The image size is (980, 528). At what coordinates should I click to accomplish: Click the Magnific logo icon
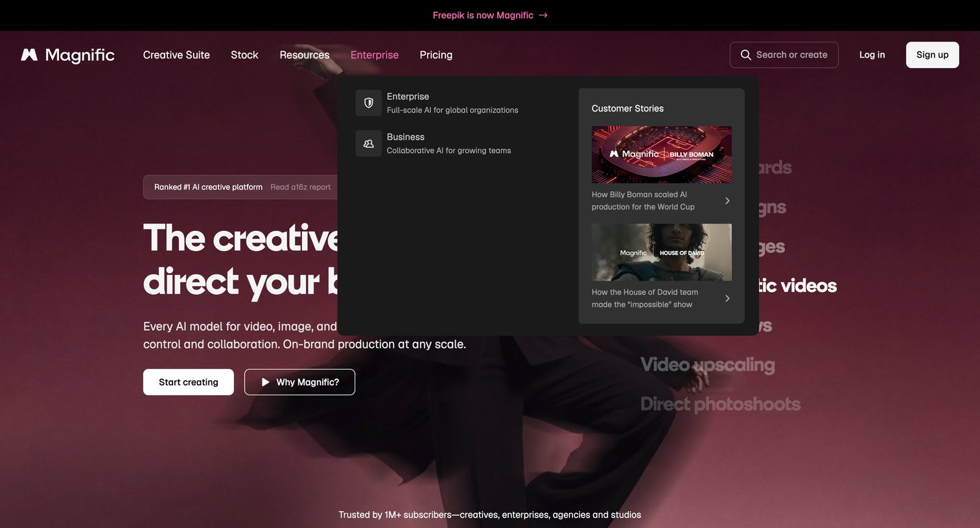tap(29, 55)
